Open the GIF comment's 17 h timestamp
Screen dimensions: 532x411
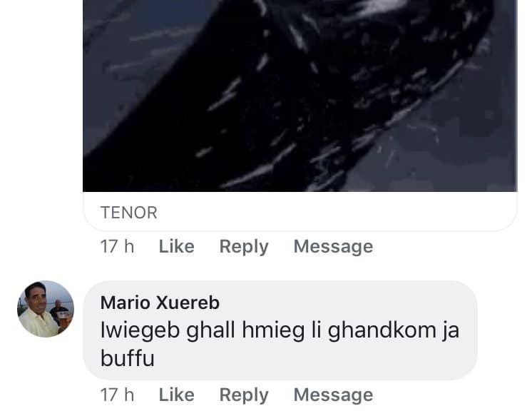tap(117, 246)
